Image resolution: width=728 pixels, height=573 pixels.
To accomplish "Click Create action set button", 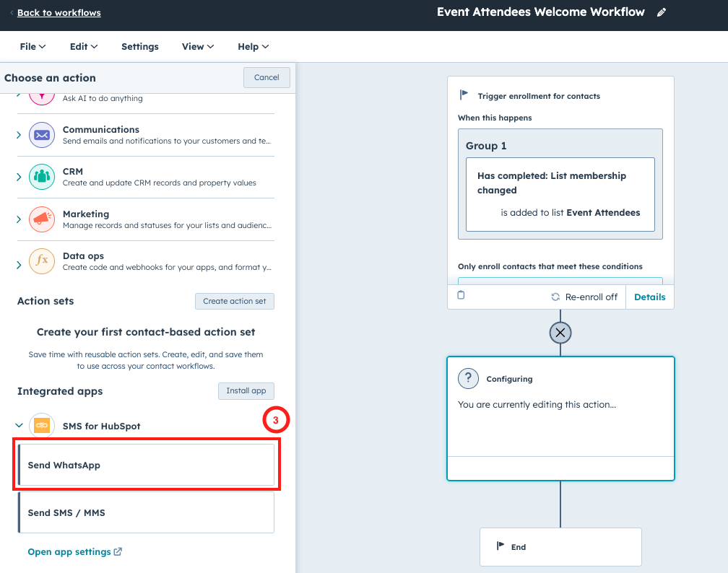I will pyautogui.click(x=235, y=301).
